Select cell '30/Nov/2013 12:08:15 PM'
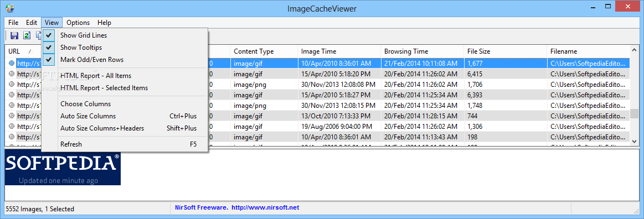The height and width of the screenshot is (219, 644). point(338,106)
